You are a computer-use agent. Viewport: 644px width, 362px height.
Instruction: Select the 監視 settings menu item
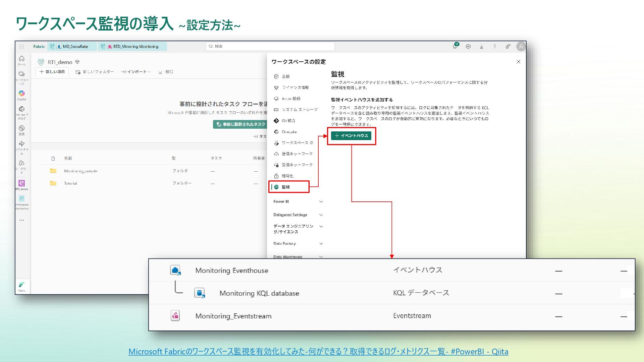coord(286,187)
